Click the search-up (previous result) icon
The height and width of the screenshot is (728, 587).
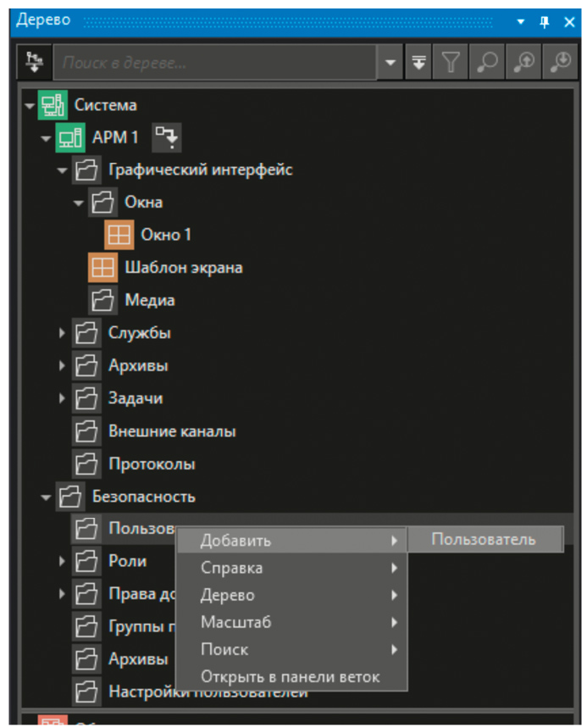tap(524, 63)
